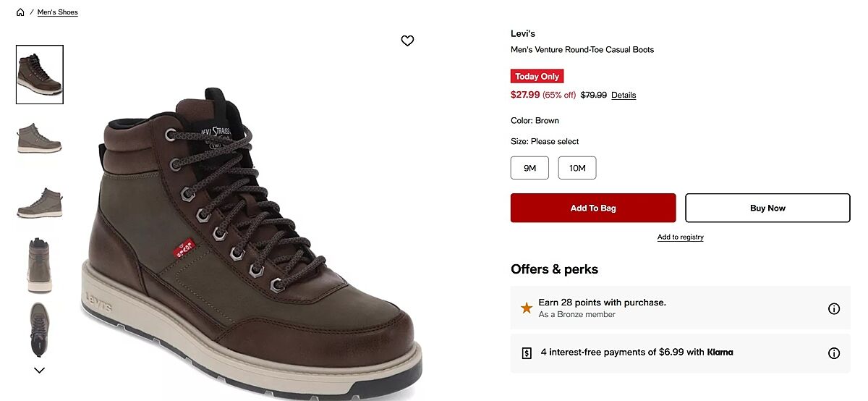This screenshot has width=868, height=401.
Task: Select size 10M
Action: (577, 168)
